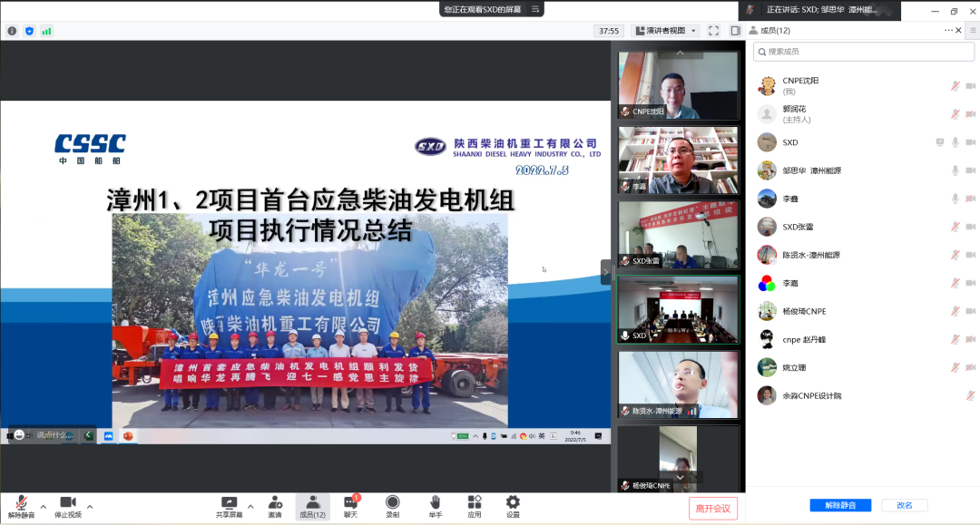
Task: Select the 李嘉 video thumbnail
Action: 678,160
